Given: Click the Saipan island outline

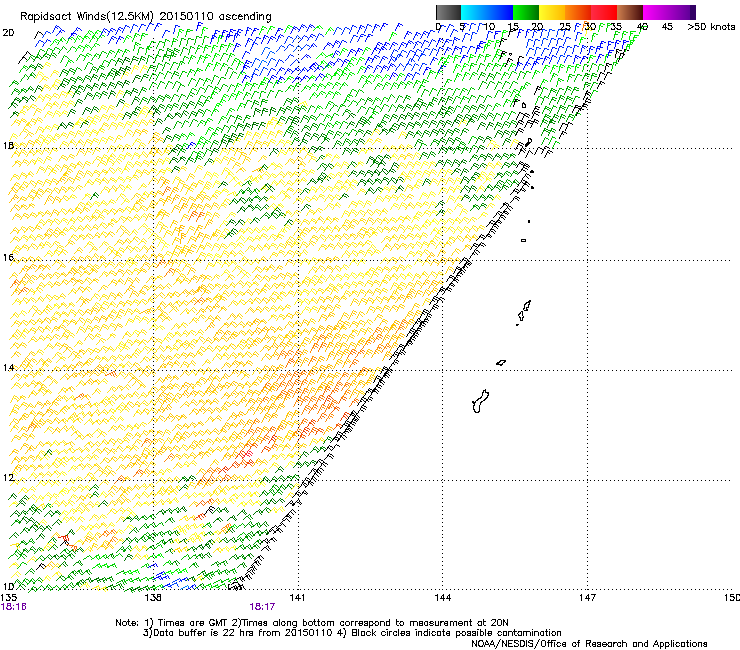Looking at the screenshot, I should (527, 305).
